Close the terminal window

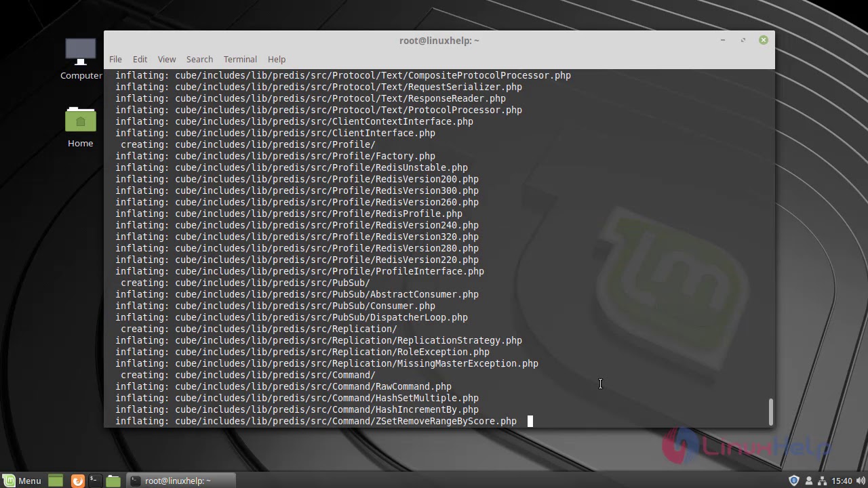click(764, 40)
